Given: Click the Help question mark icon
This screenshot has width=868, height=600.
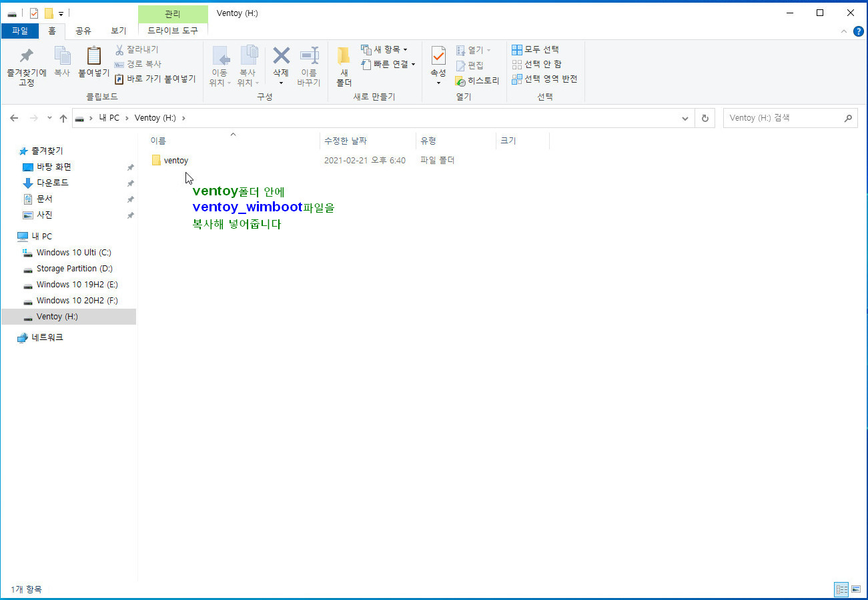Looking at the screenshot, I should pos(858,31).
